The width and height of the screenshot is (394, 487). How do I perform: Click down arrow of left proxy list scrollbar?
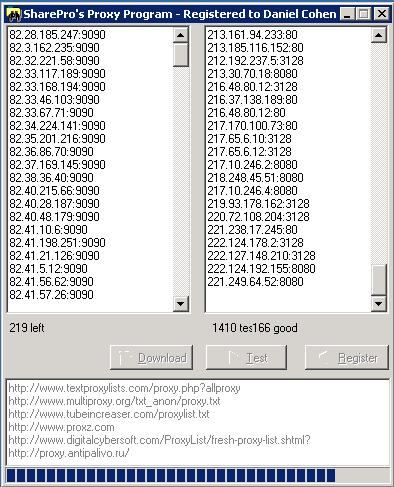181,304
